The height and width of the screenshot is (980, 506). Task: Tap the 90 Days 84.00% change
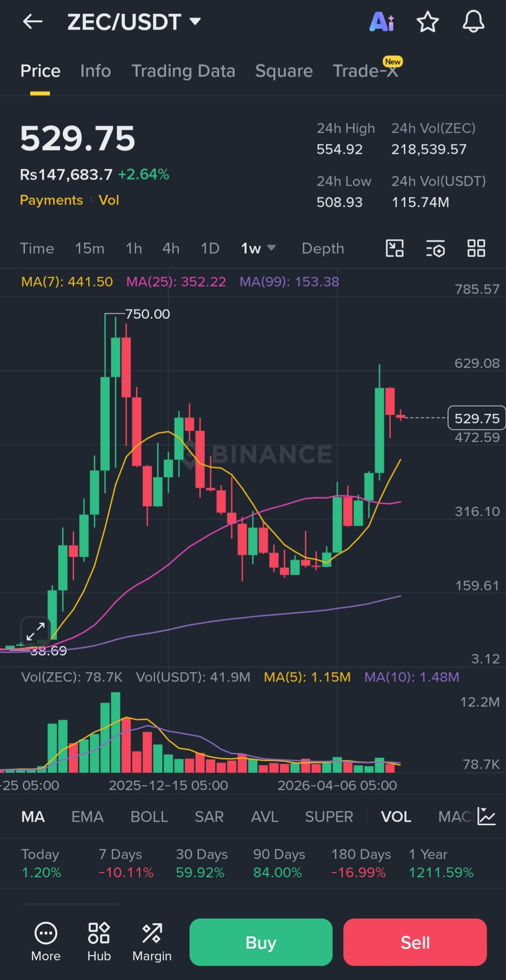(279, 863)
